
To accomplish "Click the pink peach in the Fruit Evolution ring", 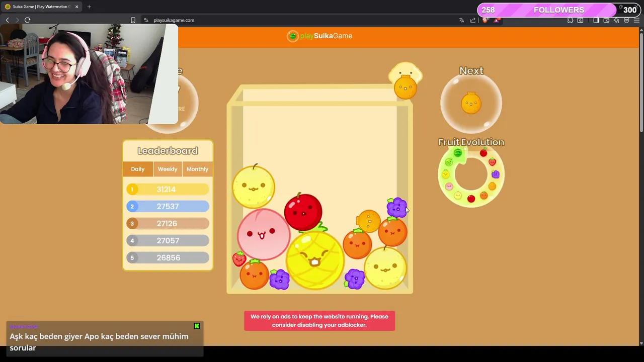I will pos(449,186).
